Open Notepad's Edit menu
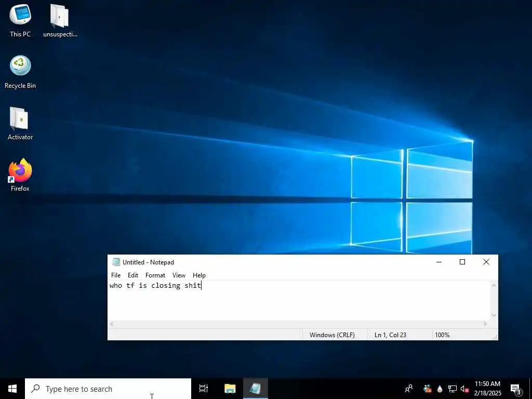Screen dimensions: 532x399 point(132,275)
